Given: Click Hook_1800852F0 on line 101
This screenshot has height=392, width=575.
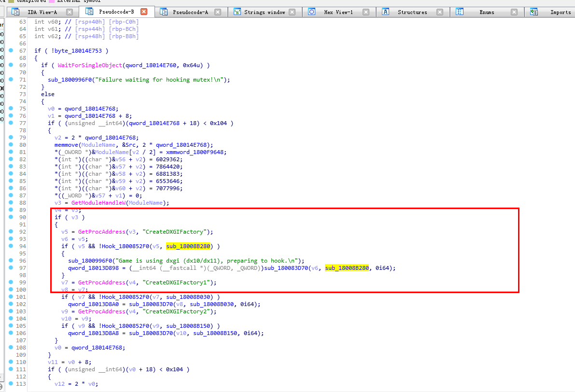Looking at the screenshot, I should click(126, 297).
